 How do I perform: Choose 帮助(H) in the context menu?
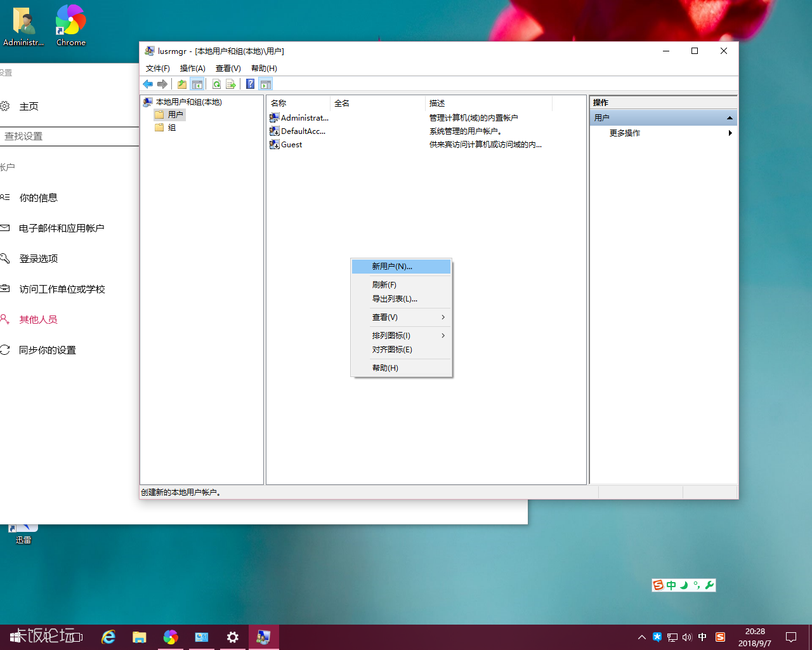pyautogui.click(x=402, y=368)
